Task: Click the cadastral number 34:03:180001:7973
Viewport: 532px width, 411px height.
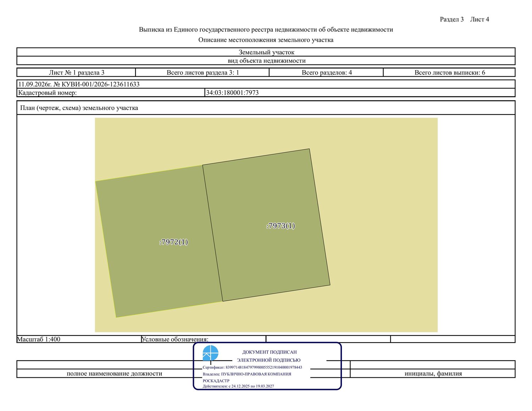Action: [232, 93]
